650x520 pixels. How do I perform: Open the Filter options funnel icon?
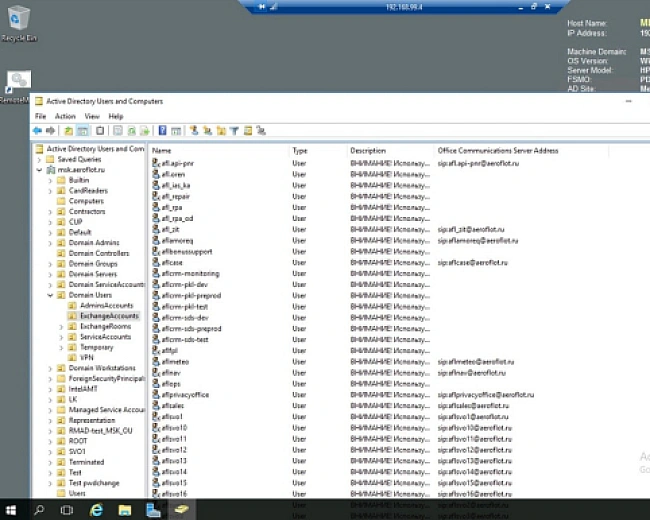(234, 131)
